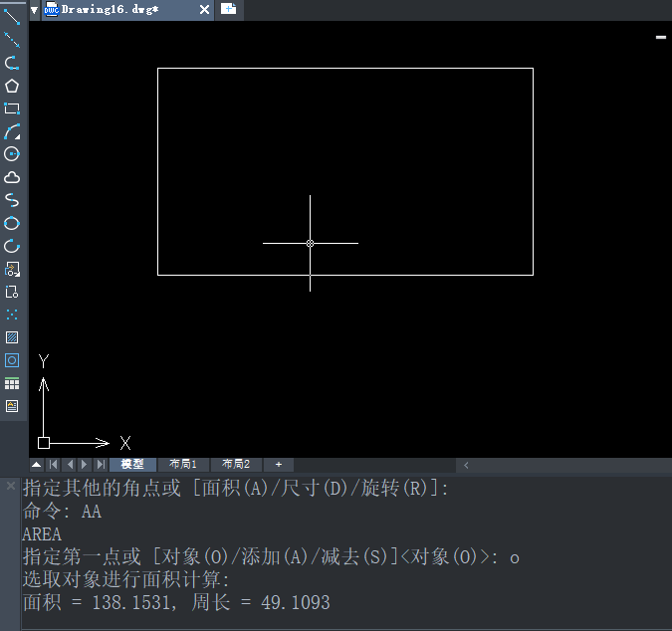Select the Ellipse tool
Screen dimensions: 672x631
pyautogui.click(x=12, y=223)
